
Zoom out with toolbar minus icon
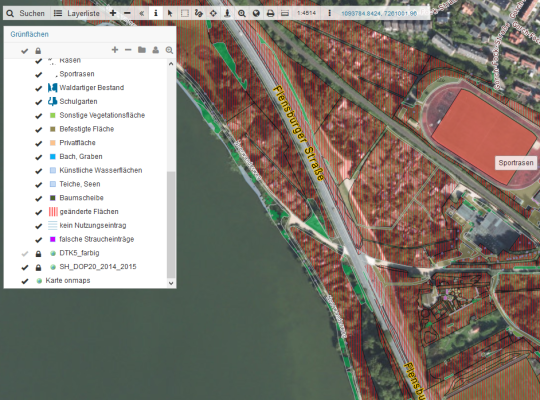tap(127, 13)
